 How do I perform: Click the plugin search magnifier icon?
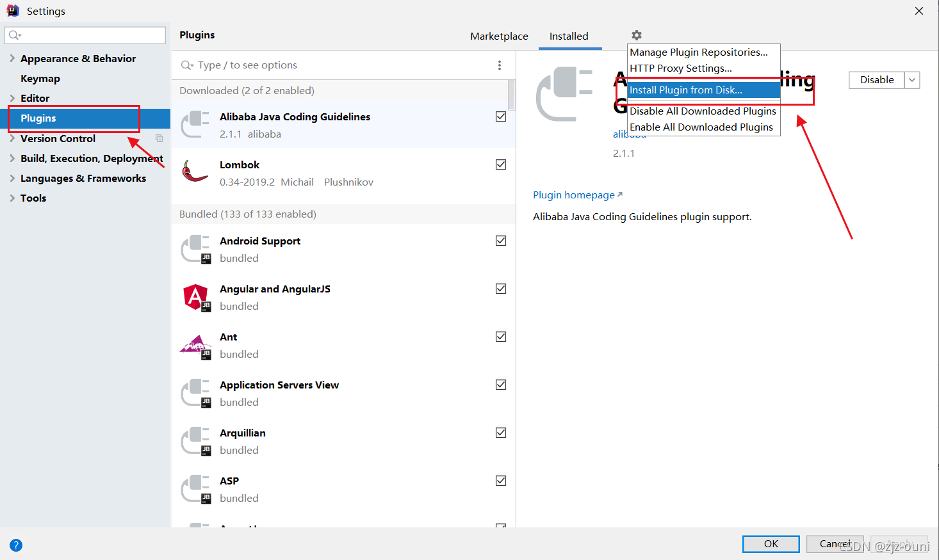[x=187, y=65]
